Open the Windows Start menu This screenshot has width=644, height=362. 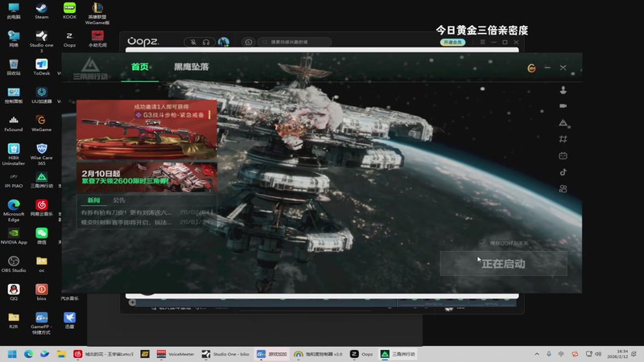click(x=12, y=354)
